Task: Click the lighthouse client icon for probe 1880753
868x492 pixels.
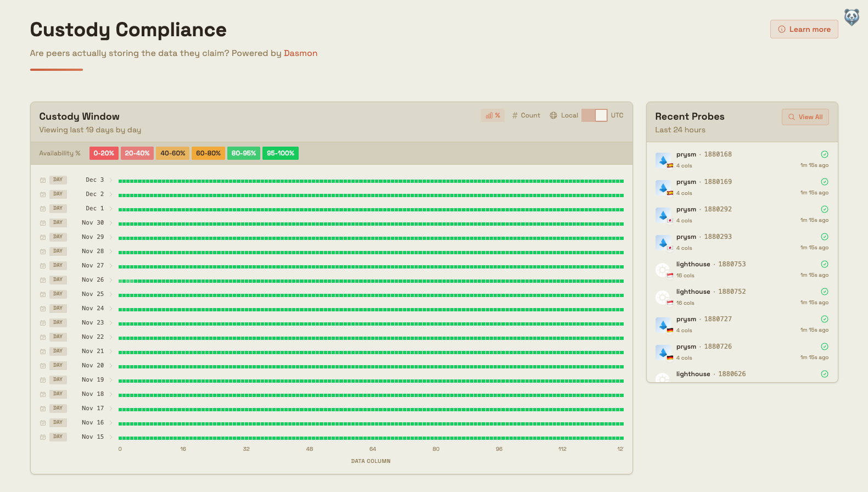Action: pyautogui.click(x=663, y=270)
